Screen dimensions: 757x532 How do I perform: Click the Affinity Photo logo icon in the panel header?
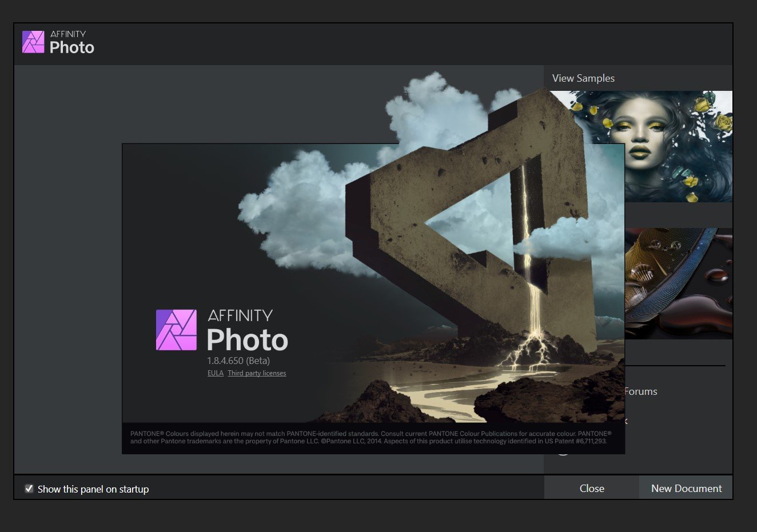[33, 42]
